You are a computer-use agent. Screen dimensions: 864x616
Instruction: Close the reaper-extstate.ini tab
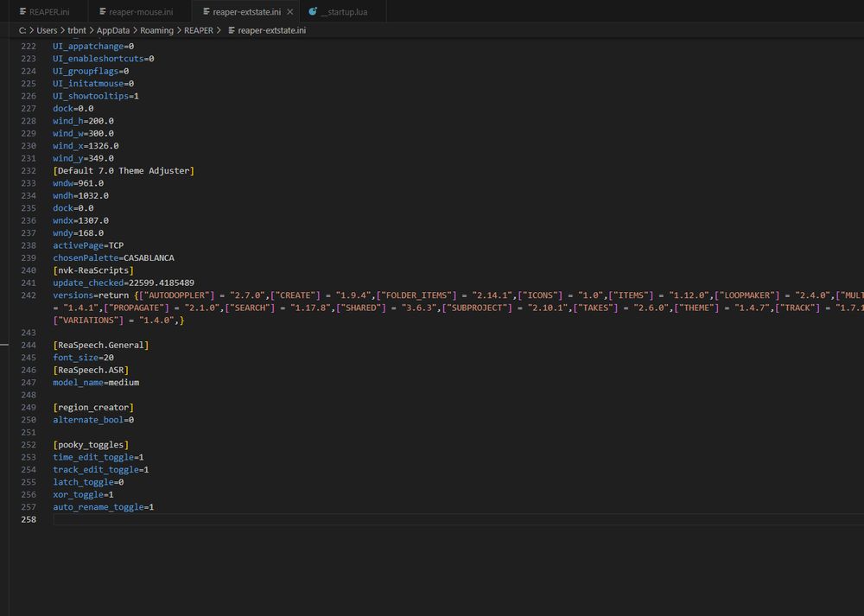click(289, 12)
